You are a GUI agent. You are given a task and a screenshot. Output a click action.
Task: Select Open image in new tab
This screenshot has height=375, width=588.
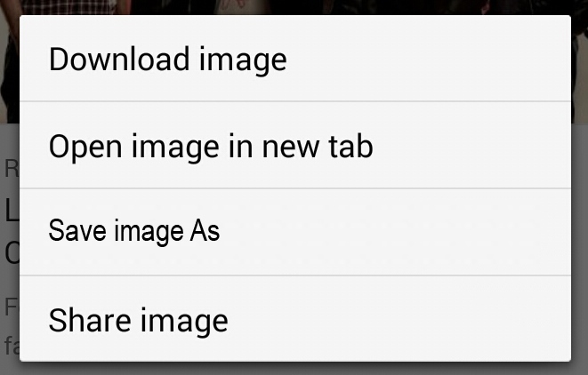click(295, 145)
